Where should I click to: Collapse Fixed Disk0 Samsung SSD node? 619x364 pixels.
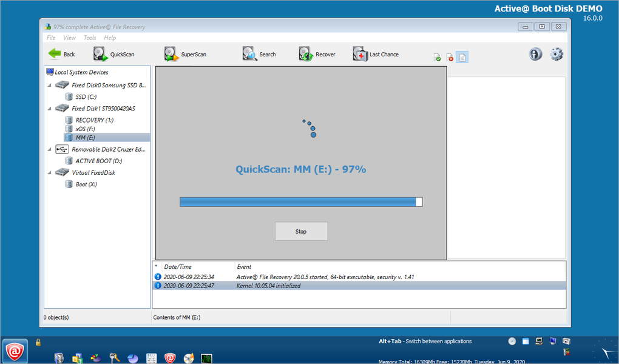49,86
